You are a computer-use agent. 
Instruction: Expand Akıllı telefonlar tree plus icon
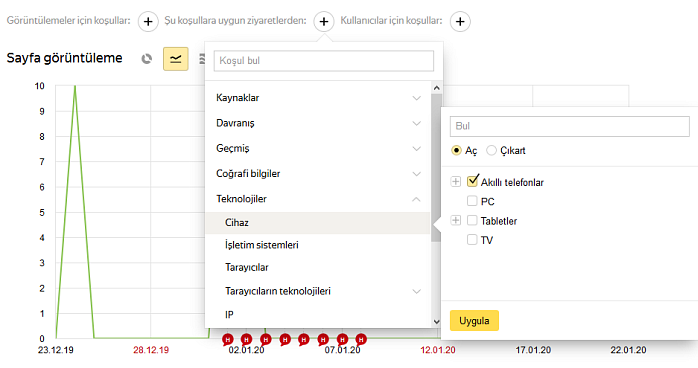455,182
